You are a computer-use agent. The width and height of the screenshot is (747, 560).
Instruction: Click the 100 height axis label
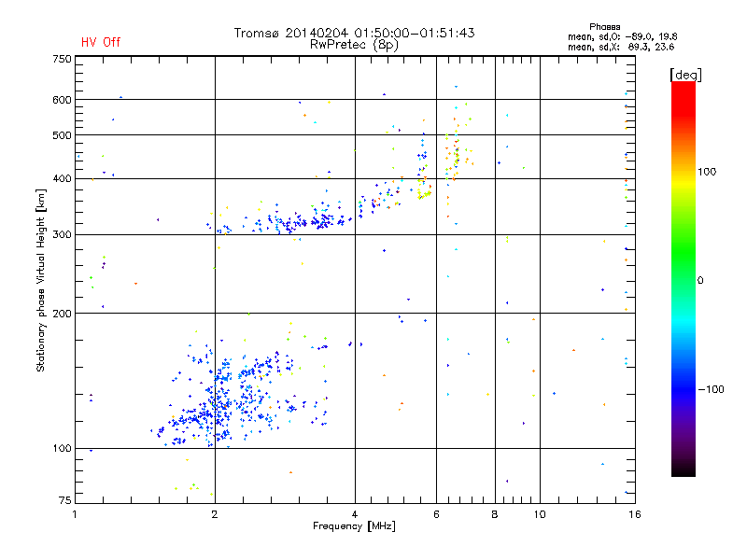(x=62, y=449)
